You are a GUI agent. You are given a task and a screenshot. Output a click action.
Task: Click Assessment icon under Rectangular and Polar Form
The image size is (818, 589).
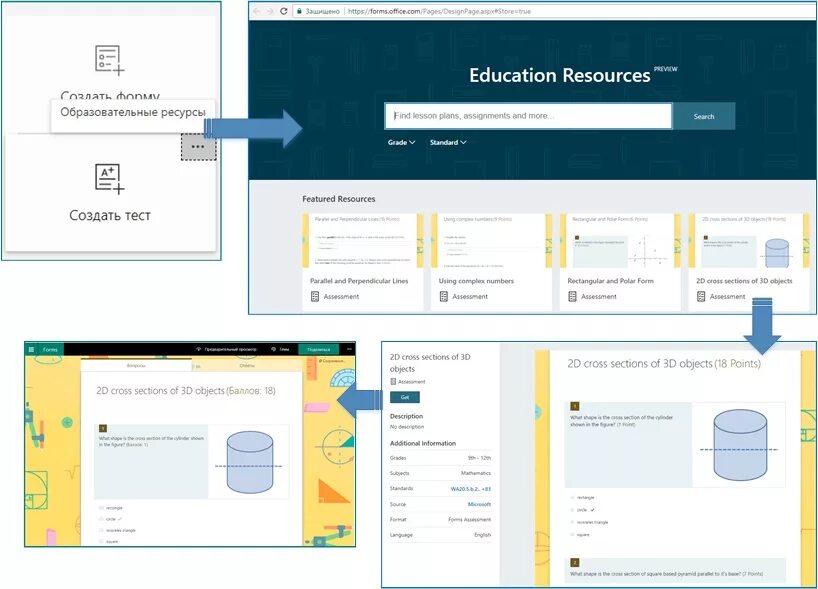(x=572, y=296)
